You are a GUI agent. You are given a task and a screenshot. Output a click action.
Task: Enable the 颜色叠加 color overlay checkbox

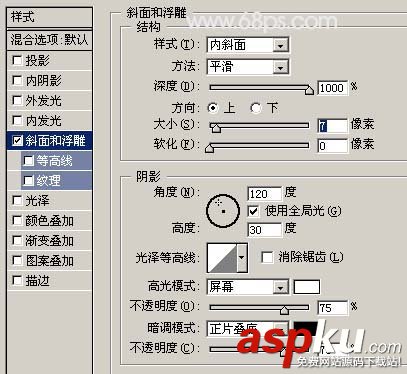click(x=17, y=220)
